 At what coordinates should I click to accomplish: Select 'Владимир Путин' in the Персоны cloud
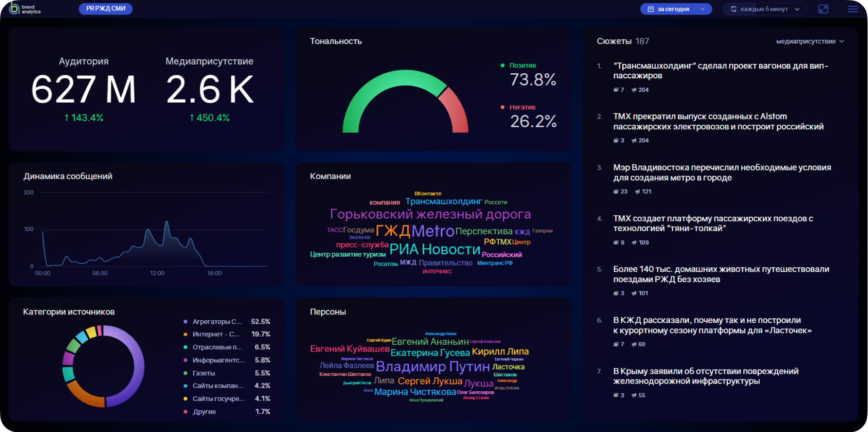(x=432, y=366)
